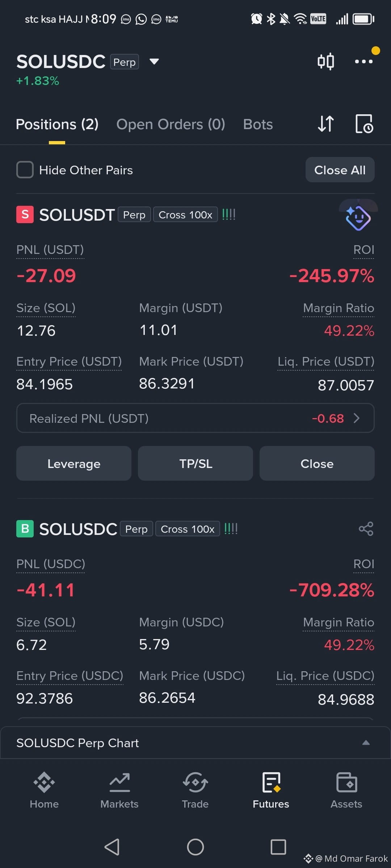
Task: Open the SOLUSDC pair selector dropdown arrow
Action: [154, 61]
